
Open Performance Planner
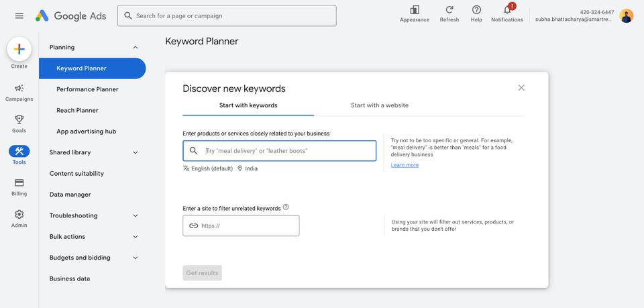coord(87,89)
